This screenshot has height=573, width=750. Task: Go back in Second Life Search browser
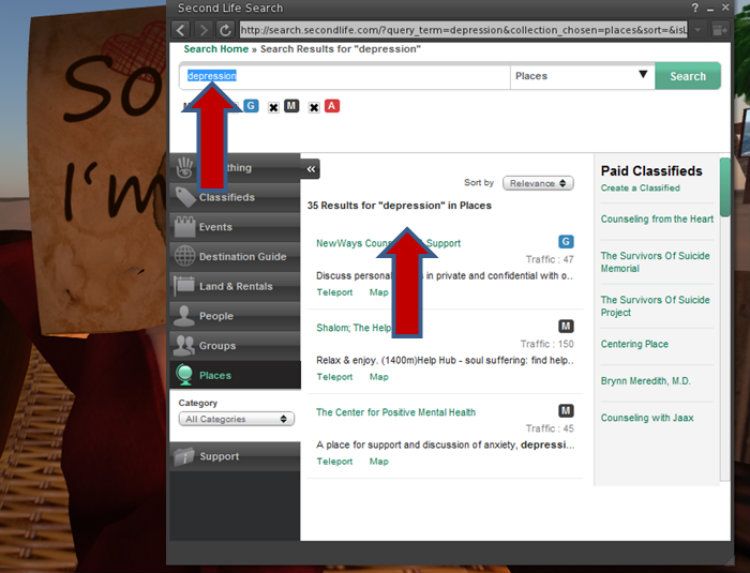[x=181, y=30]
